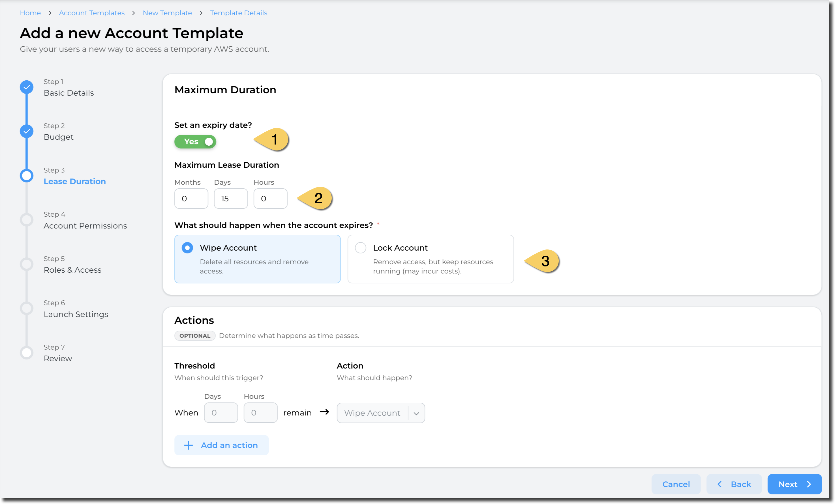Open the Wipe Account action dropdown
The image size is (835, 504).
(x=373, y=413)
